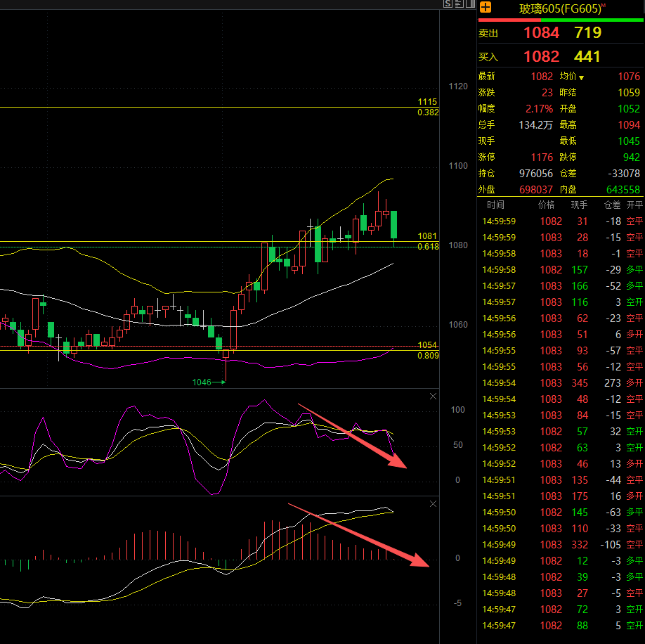Select the trade row with volume 345
This screenshot has height=644, width=645.
(x=561, y=382)
